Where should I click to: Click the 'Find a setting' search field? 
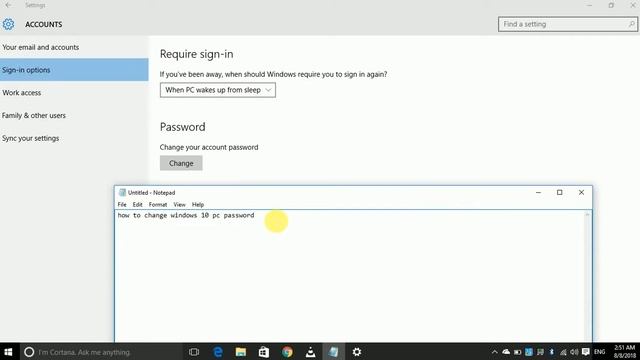click(x=567, y=24)
